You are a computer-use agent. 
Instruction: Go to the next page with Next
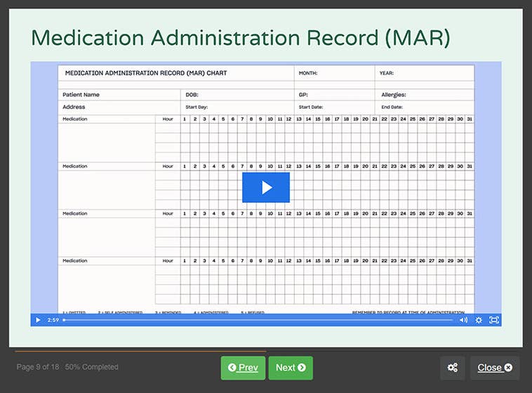tap(290, 368)
